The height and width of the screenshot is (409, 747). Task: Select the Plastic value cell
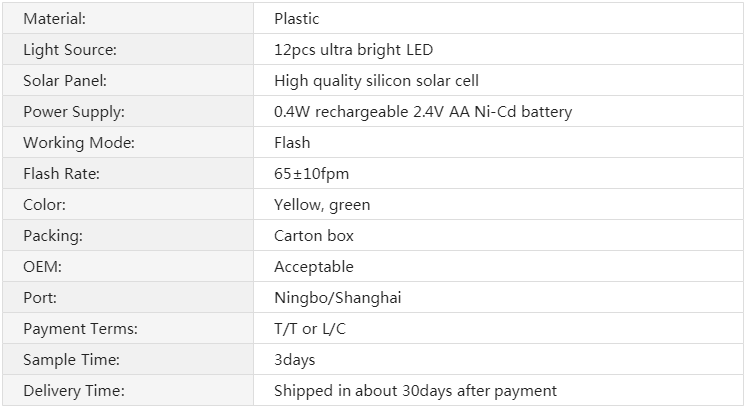(x=498, y=19)
